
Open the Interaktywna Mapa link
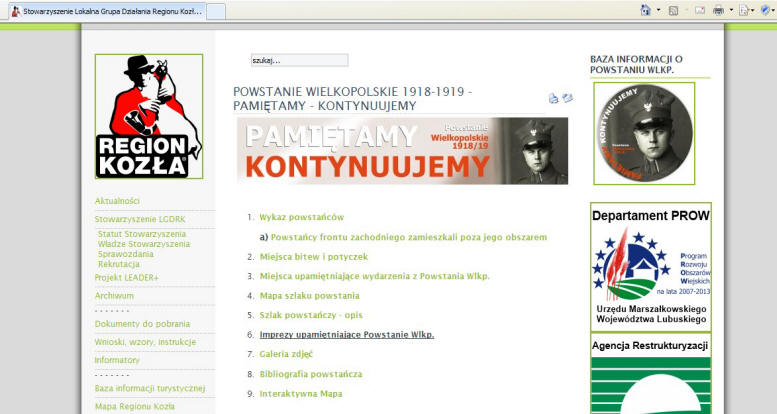point(301,394)
